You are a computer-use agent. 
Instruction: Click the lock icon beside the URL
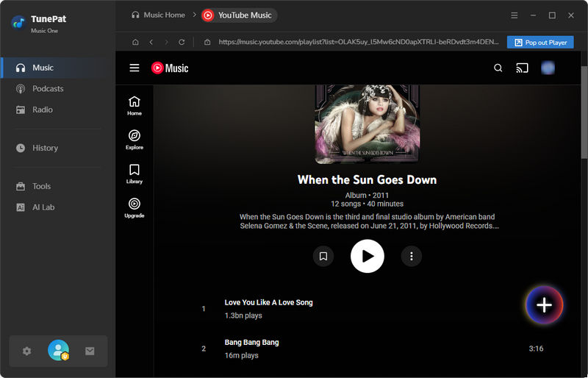pyautogui.click(x=207, y=42)
